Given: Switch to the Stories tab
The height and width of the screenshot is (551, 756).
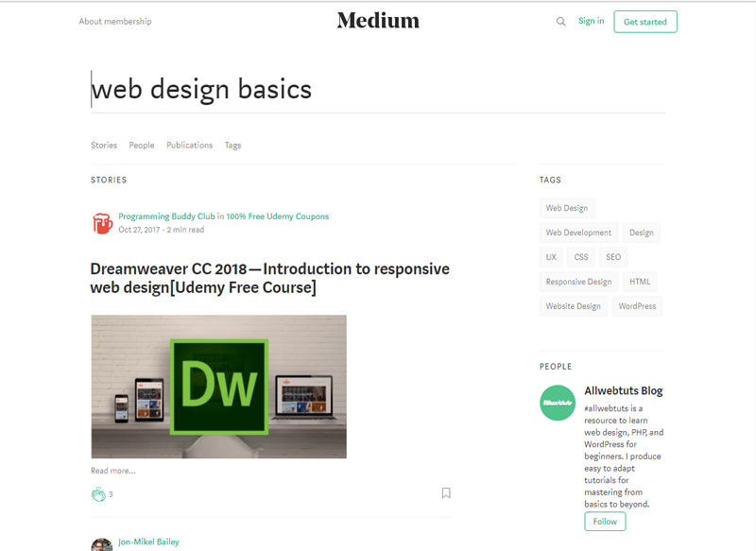Looking at the screenshot, I should [x=104, y=146].
